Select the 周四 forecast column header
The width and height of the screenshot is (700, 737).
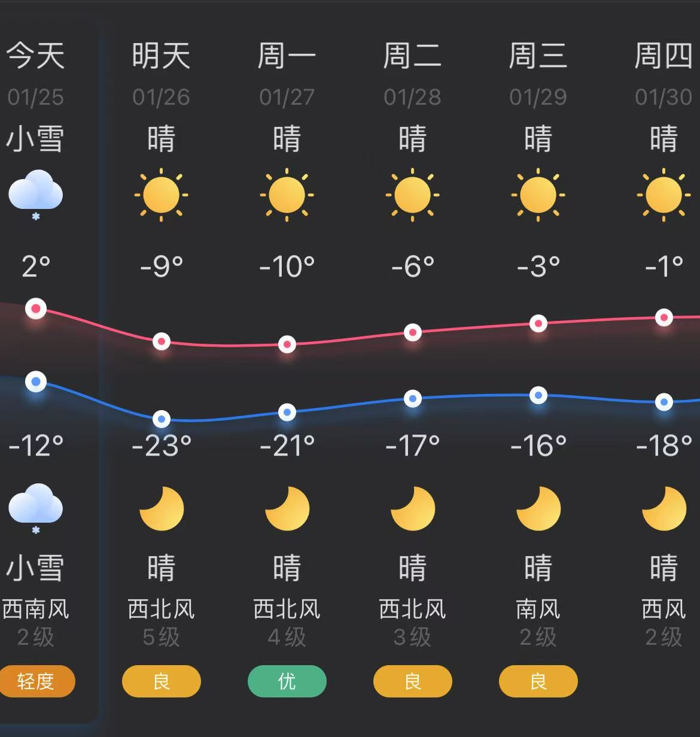point(664,56)
